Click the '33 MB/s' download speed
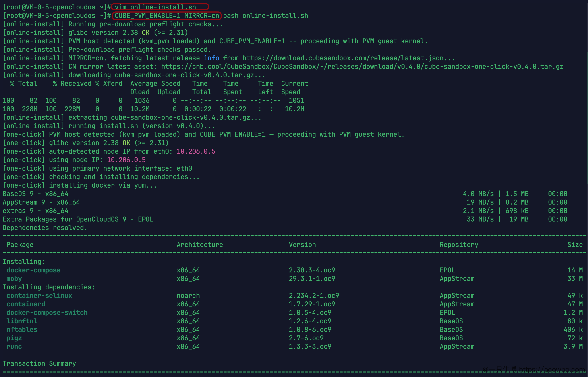The image size is (588, 377). (480, 219)
